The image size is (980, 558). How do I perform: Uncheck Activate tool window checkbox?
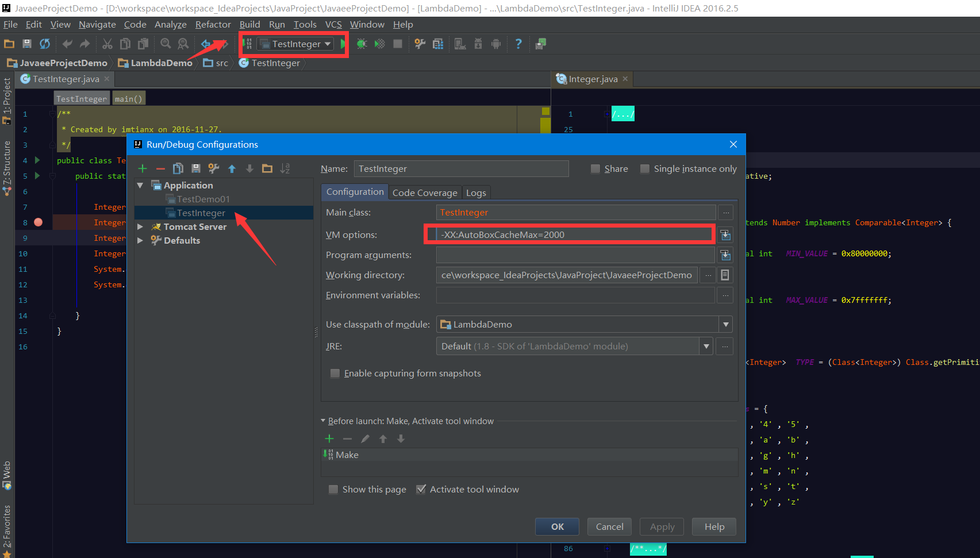421,489
